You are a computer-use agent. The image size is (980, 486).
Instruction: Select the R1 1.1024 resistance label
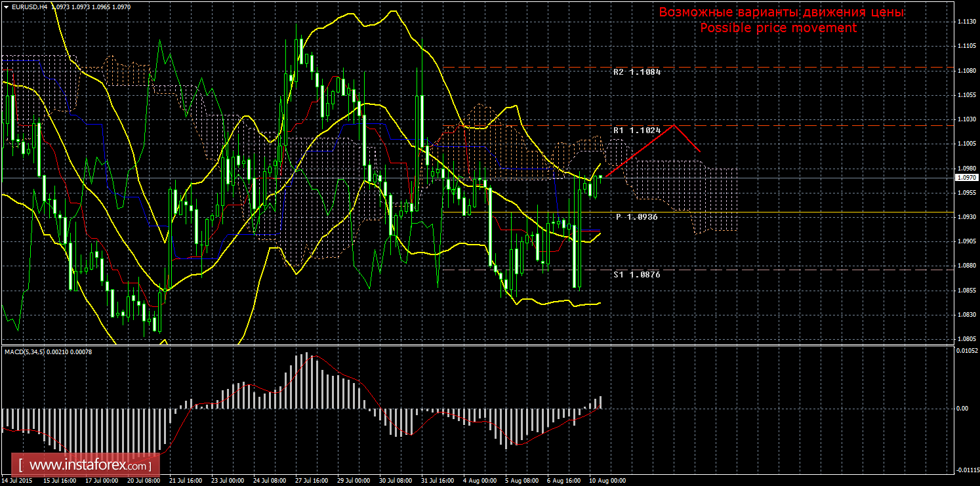[x=636, y=131]
